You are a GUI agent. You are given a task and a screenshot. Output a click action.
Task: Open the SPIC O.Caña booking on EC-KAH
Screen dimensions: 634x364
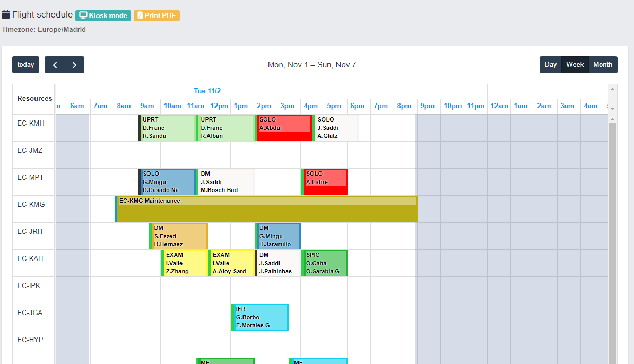(325, 263)
